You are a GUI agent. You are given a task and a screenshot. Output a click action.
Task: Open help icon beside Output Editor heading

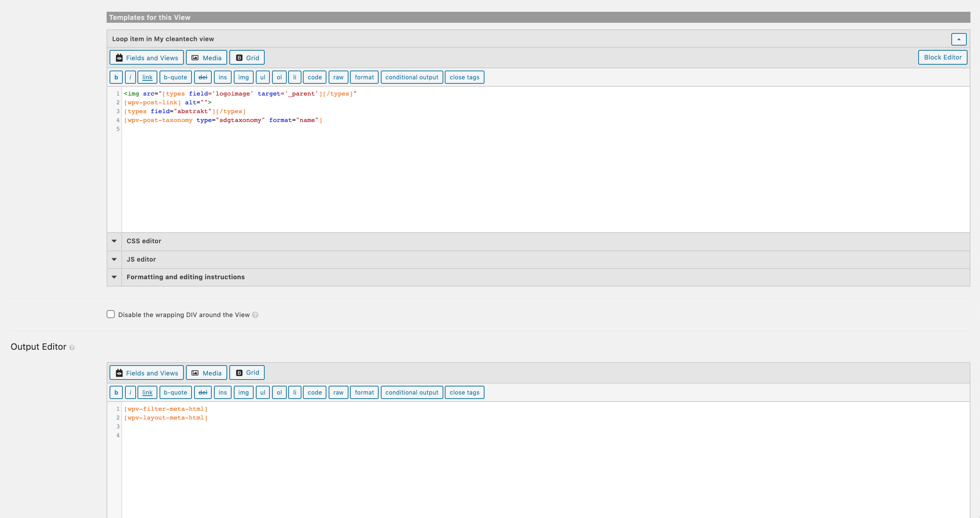pos(72,348)
